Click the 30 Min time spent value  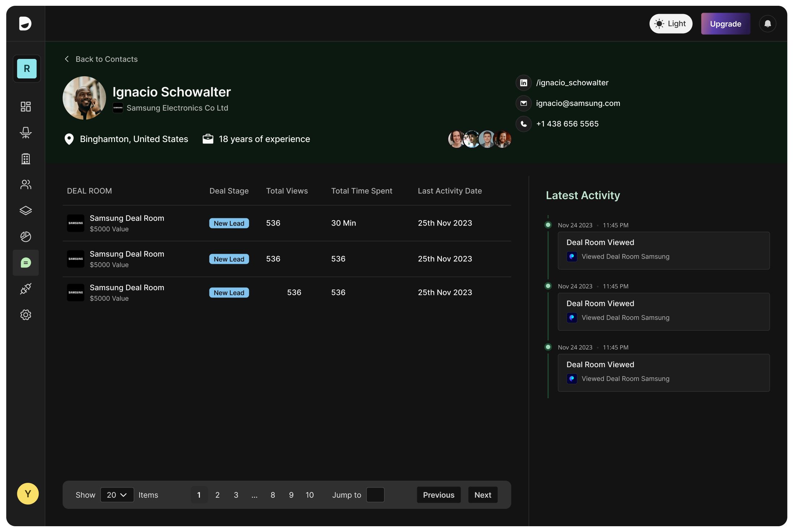[344, 223]
